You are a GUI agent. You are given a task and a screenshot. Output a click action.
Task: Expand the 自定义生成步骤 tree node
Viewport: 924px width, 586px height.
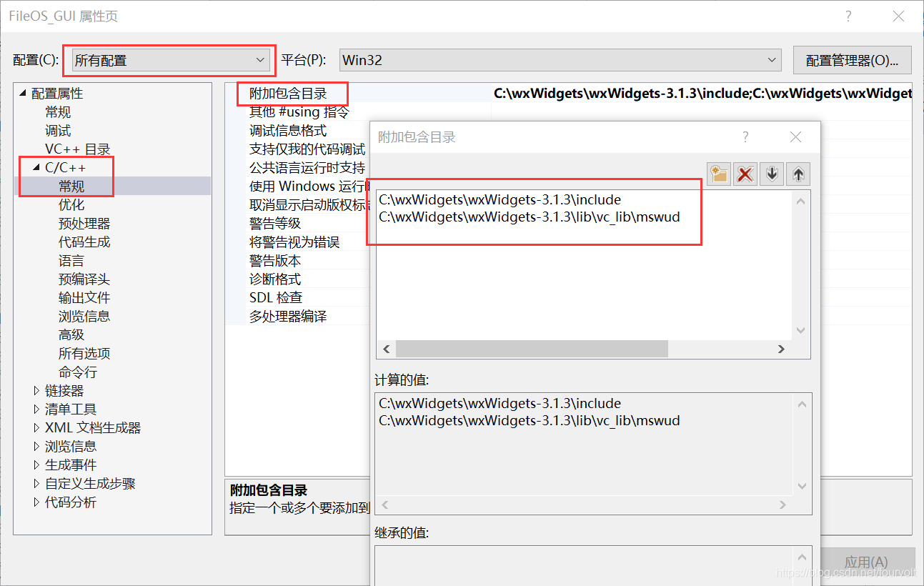click(x=37, y=484)
